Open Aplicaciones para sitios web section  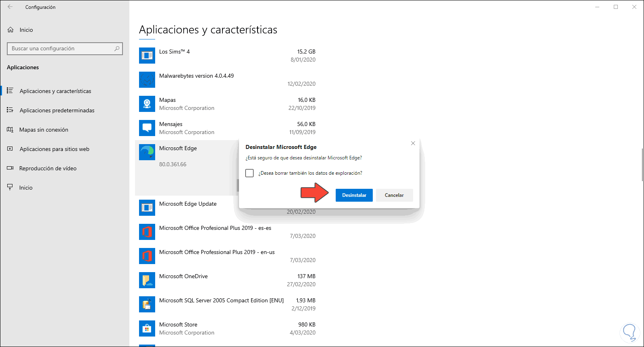pyautogui.click(x=54, y=149)
